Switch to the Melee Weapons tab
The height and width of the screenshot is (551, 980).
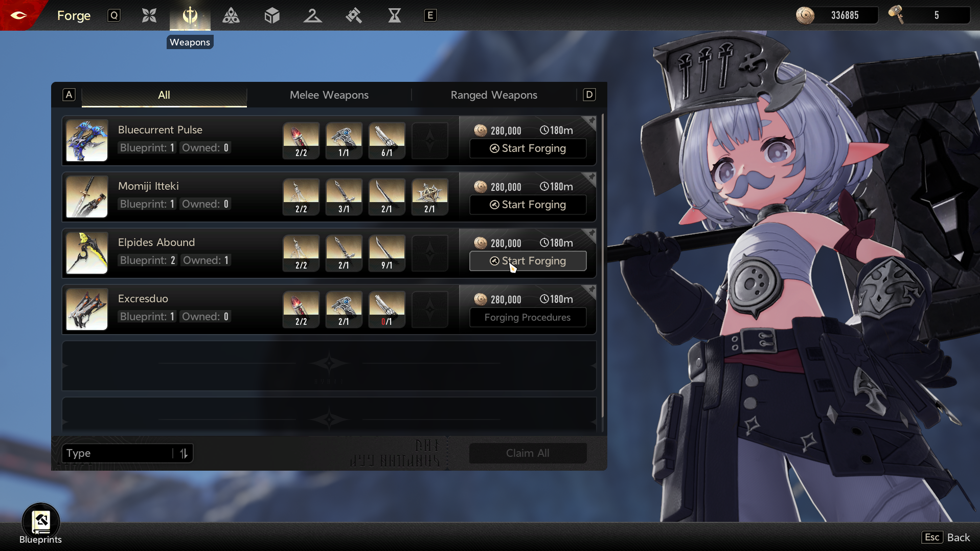(x=329, y=95)
